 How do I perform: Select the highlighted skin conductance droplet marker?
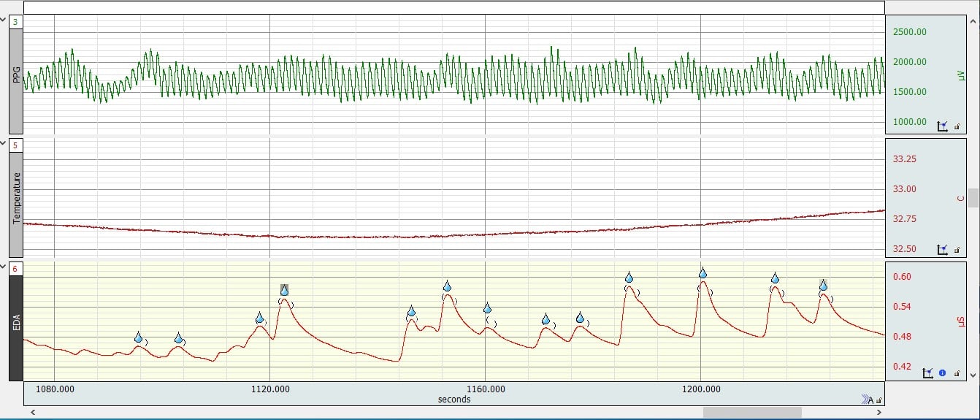click(x=285, y=291)
